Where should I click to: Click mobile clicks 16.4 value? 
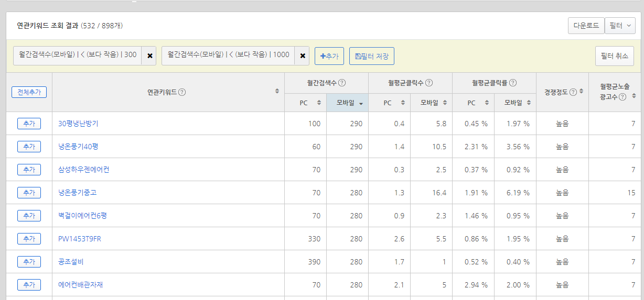439,193
